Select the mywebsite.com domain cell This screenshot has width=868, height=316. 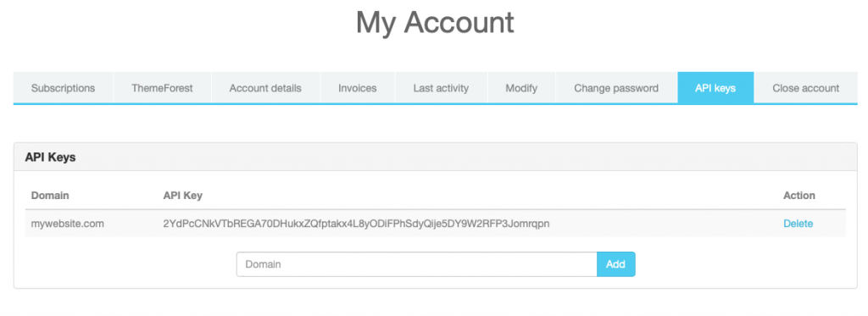click(x=68, y=224)
